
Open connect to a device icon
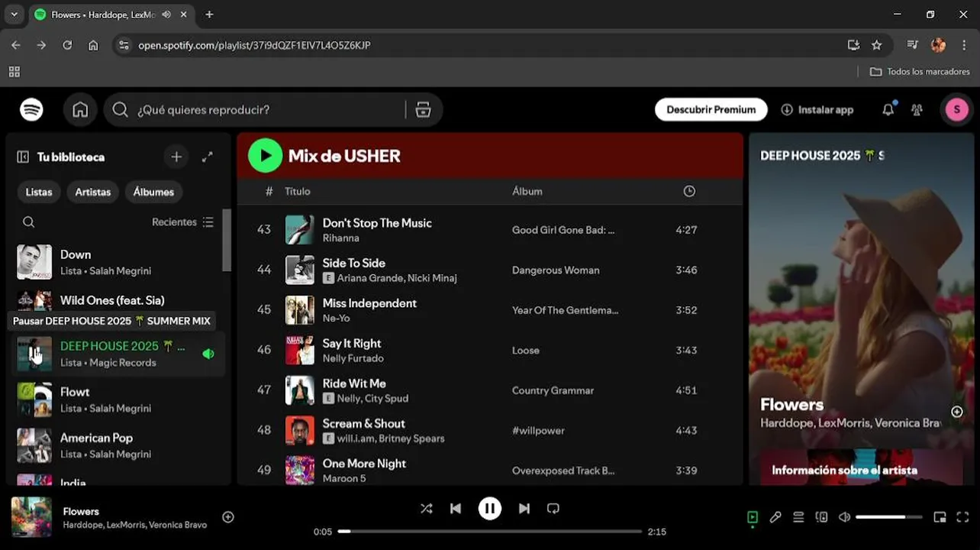point(821,517)
